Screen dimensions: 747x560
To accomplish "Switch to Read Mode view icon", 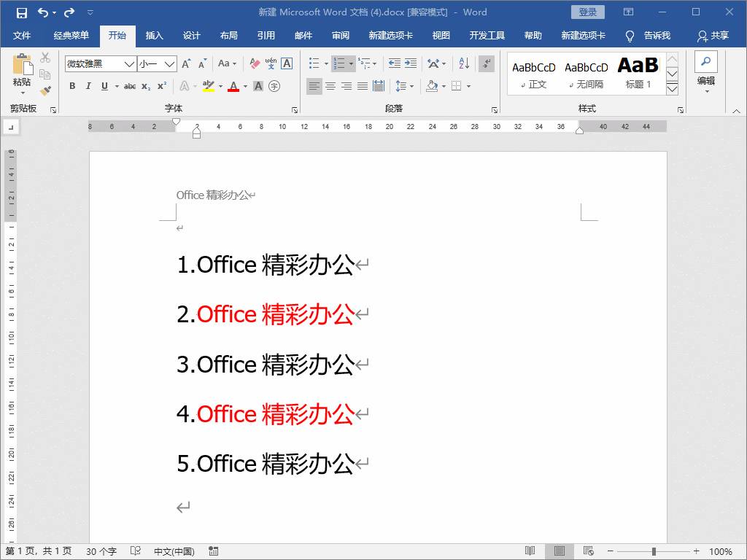I will (530, 551).
